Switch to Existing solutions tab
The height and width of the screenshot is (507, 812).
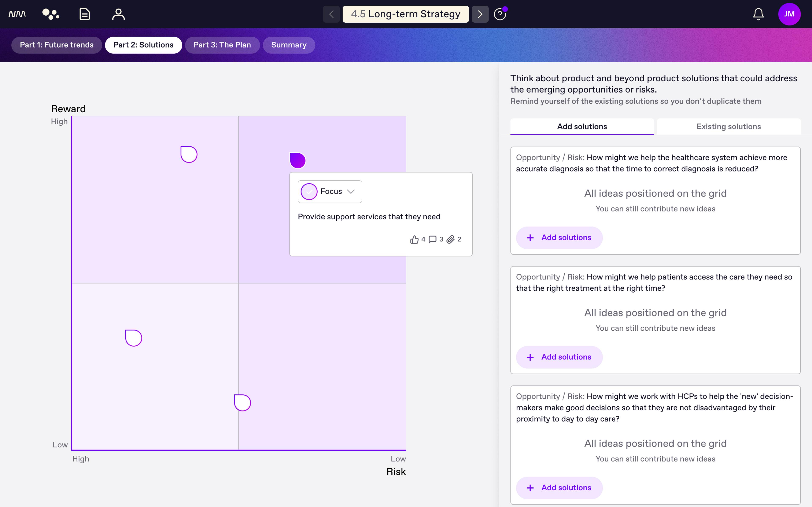pyautogui.click(x=728, y=126)
